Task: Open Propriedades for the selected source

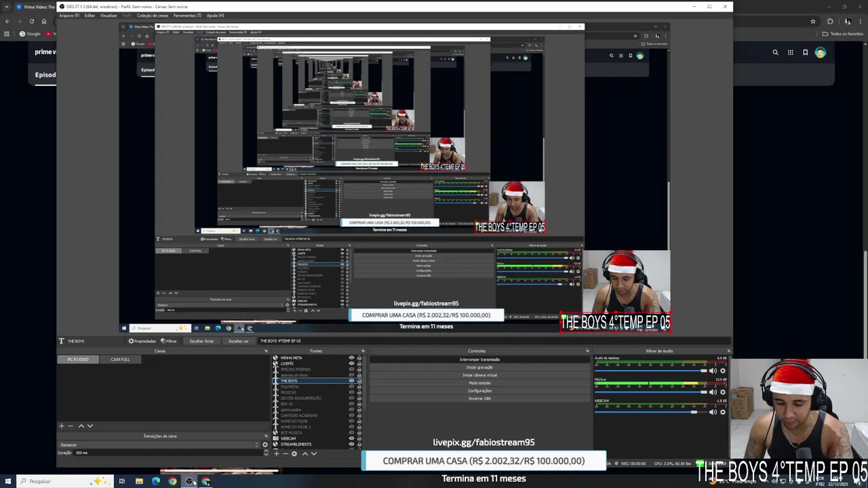Action: 142,341
